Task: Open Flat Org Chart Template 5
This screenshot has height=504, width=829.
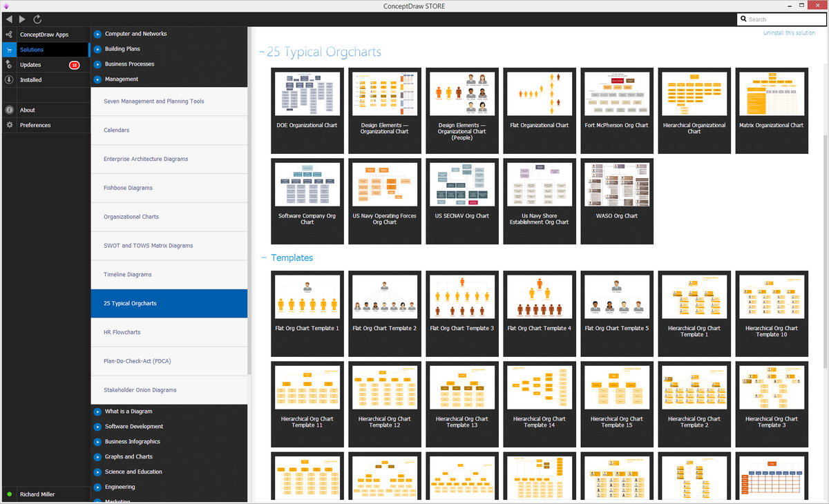Action: pos(617,313)
